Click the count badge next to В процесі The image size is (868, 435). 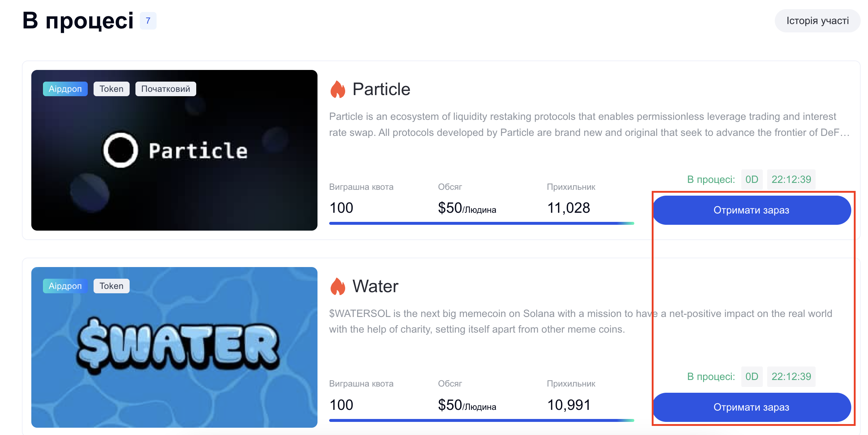148,21
